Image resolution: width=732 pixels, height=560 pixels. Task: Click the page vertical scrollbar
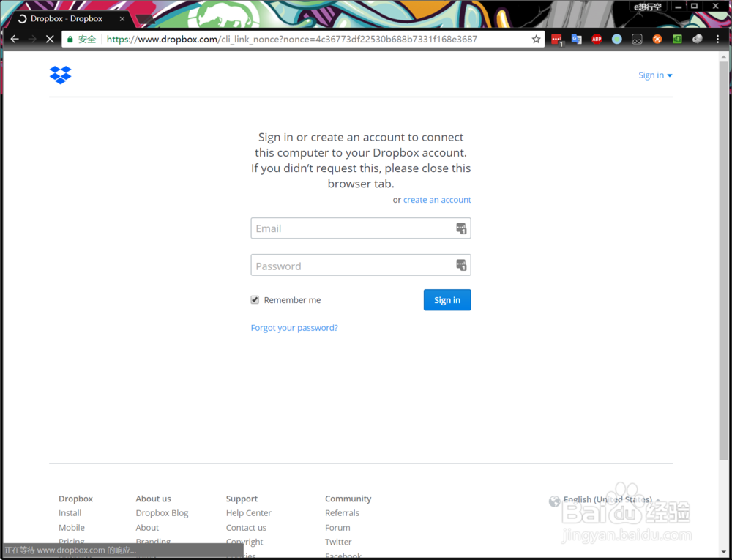tap(724, 261)
